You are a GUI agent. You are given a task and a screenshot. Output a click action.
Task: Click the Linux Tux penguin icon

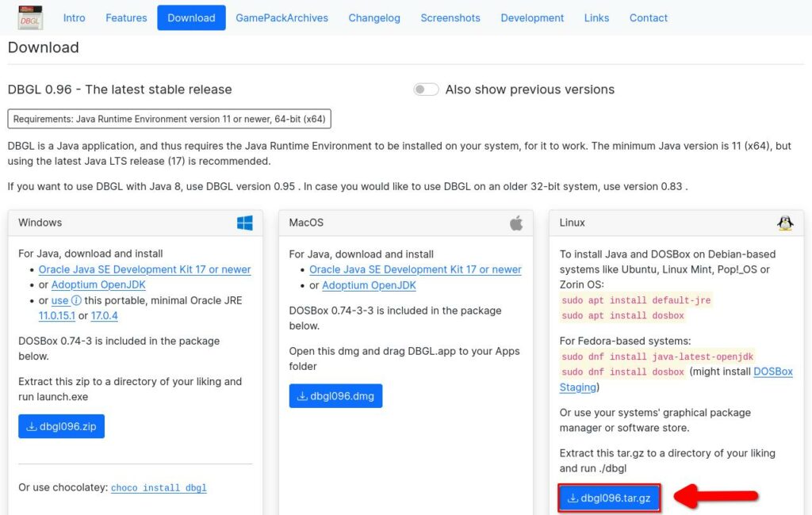point(785,223)
